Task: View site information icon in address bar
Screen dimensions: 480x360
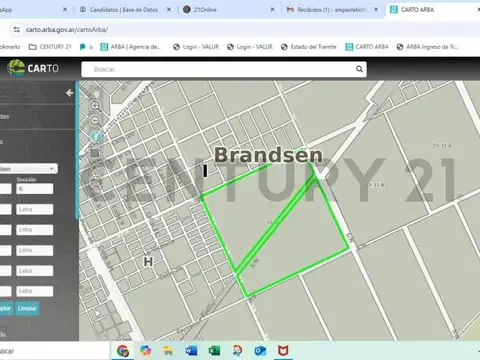Action: pos(16,30)
